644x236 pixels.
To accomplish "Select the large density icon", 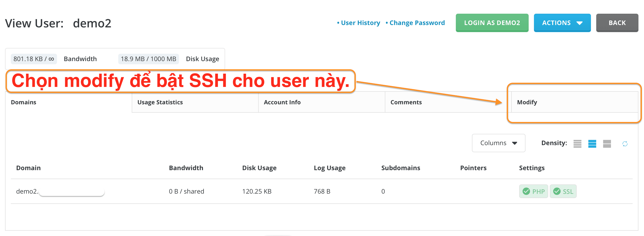I will pos(607,144).
